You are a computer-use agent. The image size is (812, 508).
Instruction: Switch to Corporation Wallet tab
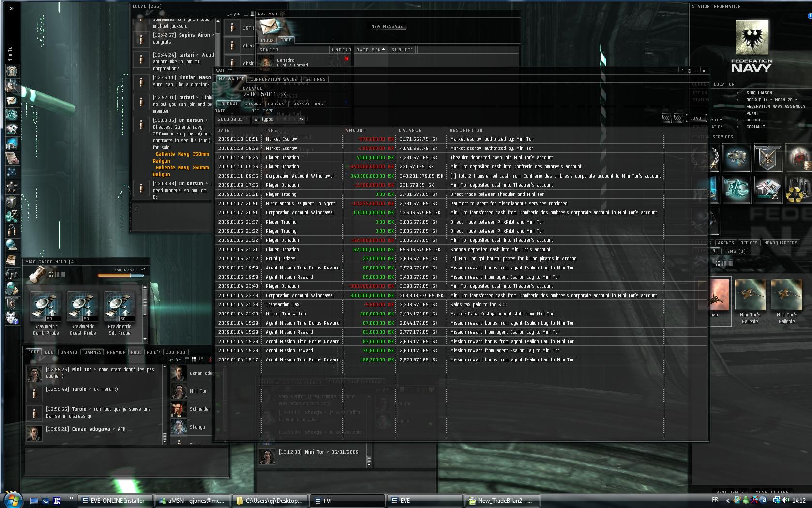(x=275, y=79)
